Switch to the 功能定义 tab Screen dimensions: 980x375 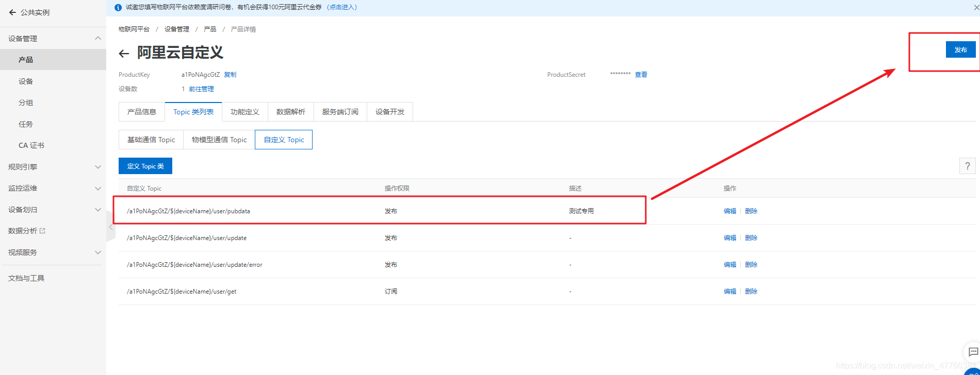coord(245,112)
